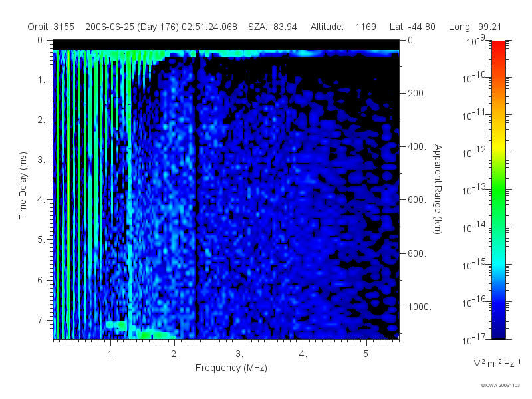Click the 10^-13 colorbar label

(474, 190)
